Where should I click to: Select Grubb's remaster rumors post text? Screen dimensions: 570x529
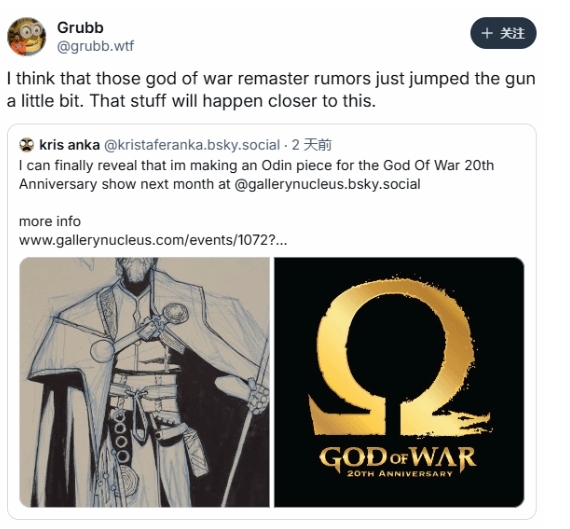pos(271,89)
